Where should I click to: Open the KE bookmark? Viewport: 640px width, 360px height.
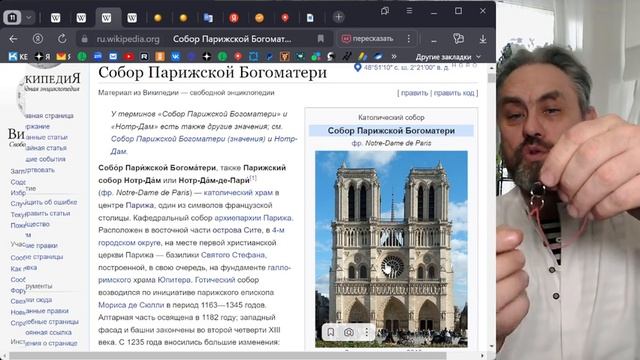point(18,56)
